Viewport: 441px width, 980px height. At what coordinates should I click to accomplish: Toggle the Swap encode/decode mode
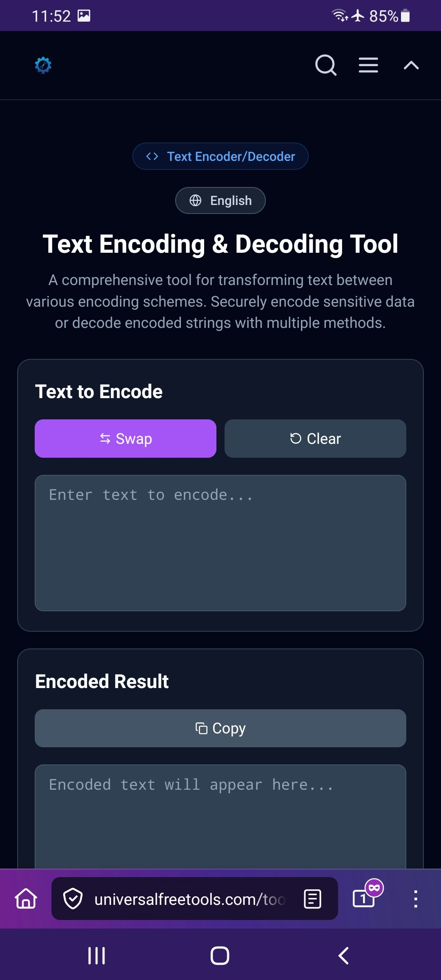point(125,438)
